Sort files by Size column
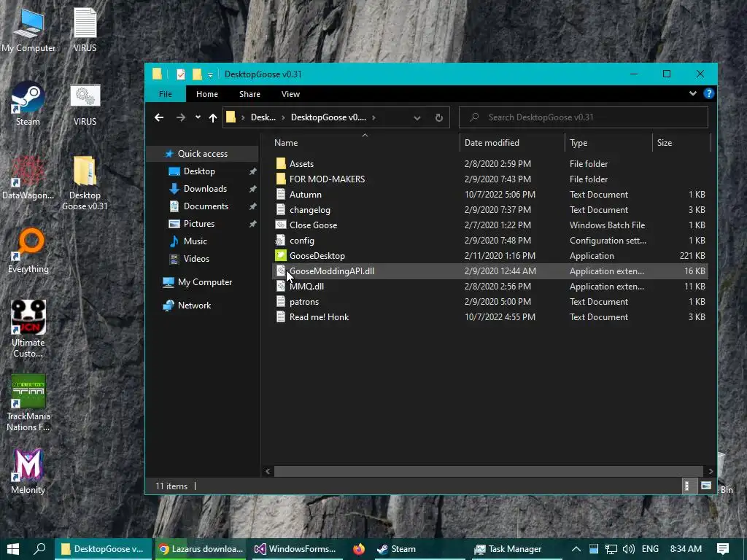 click(681, 143)
